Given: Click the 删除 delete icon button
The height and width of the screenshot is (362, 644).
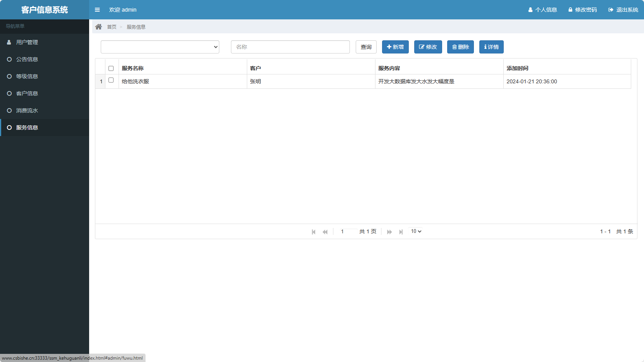Looking at the screenshot, I should pos(460,47).
